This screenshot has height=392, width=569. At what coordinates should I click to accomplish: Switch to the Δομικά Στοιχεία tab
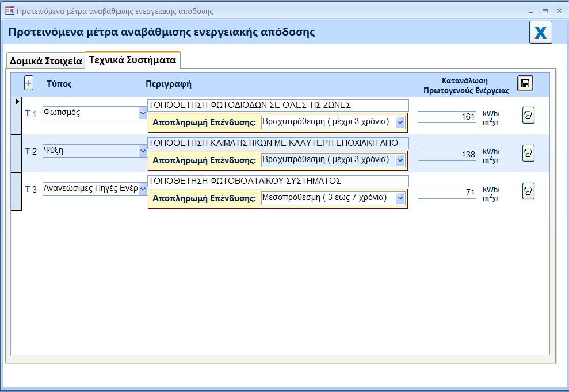tap(45, 60)
